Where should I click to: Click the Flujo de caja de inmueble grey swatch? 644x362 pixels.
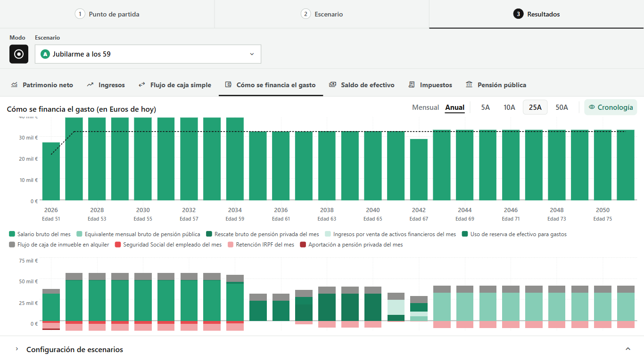pyautogui.click(x=12, y=245)
